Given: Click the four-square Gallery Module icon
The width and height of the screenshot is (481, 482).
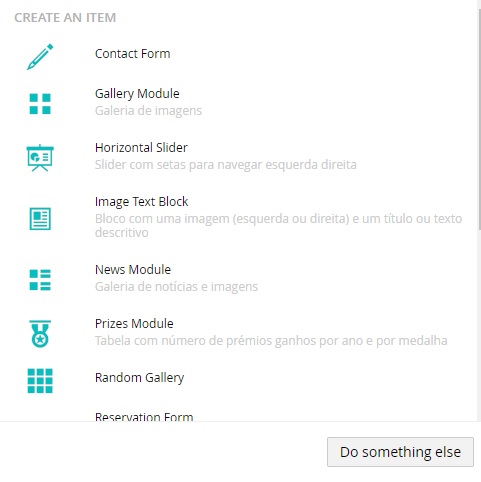Looking at the screenshot, I should (40, 104).
